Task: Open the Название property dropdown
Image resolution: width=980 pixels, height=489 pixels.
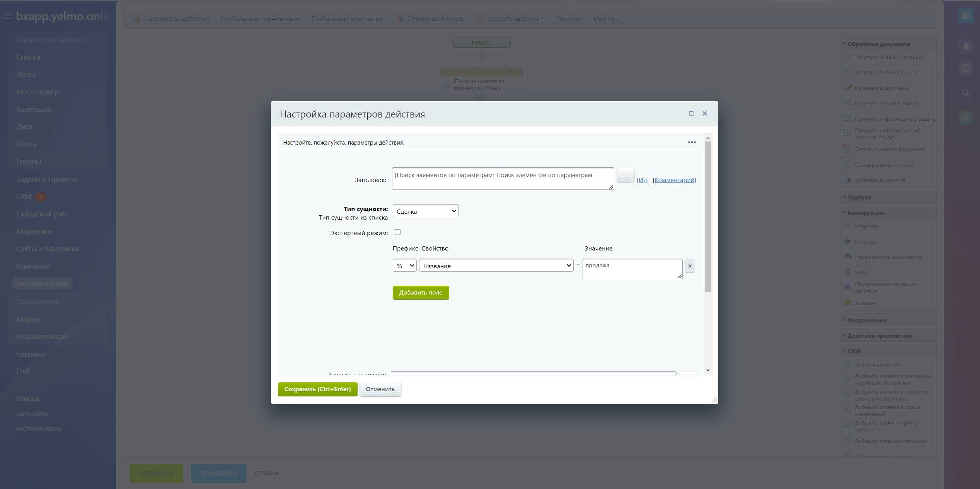Action: 496,266
